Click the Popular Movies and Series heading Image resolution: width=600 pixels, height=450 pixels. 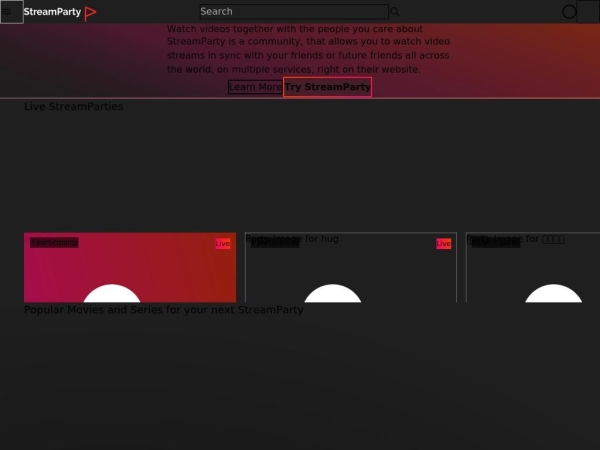tap(164, 310)
